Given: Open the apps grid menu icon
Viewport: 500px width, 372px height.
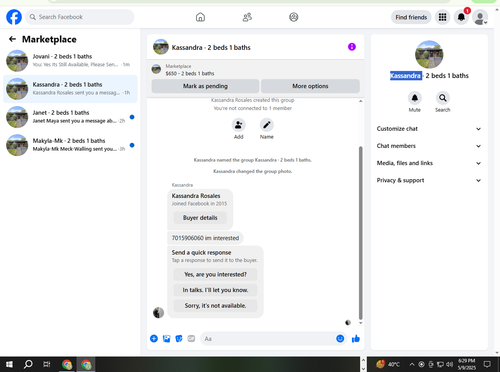Looking at the screenshot, I should tap(442, 17).
